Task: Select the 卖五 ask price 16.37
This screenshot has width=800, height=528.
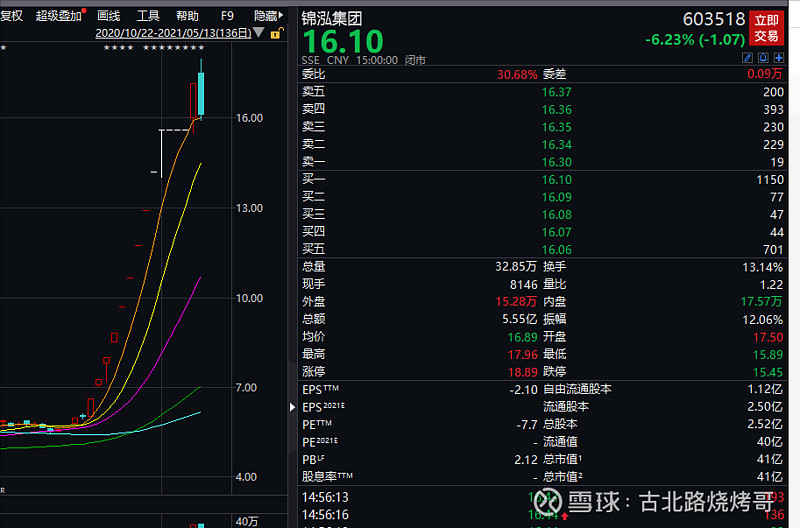Action: tap(557, 92)
